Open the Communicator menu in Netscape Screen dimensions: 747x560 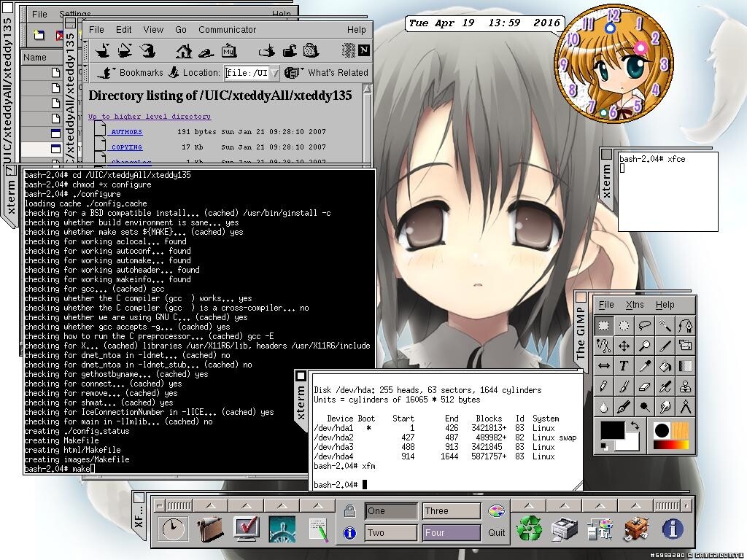[227, 30]
